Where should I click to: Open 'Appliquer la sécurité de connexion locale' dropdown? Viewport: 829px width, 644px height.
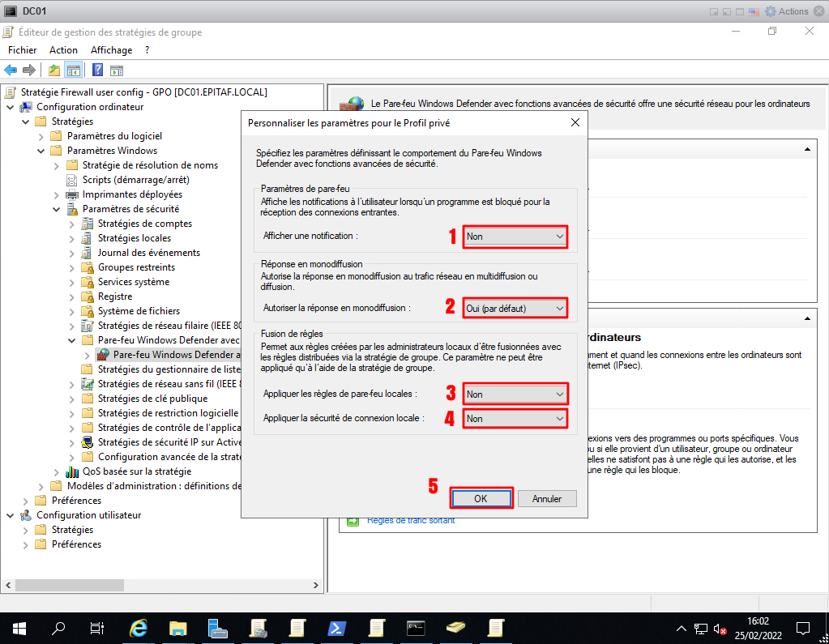tap(515, 418)
